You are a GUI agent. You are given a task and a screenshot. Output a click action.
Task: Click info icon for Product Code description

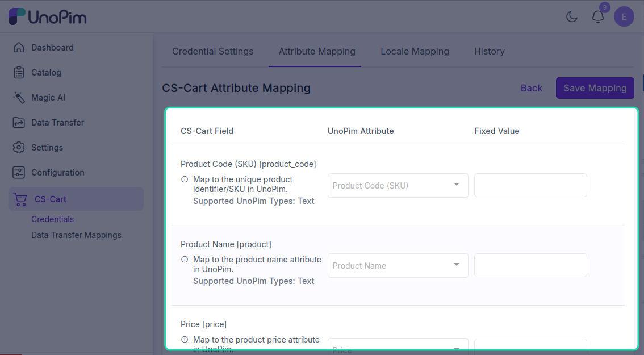coord(185,179)
